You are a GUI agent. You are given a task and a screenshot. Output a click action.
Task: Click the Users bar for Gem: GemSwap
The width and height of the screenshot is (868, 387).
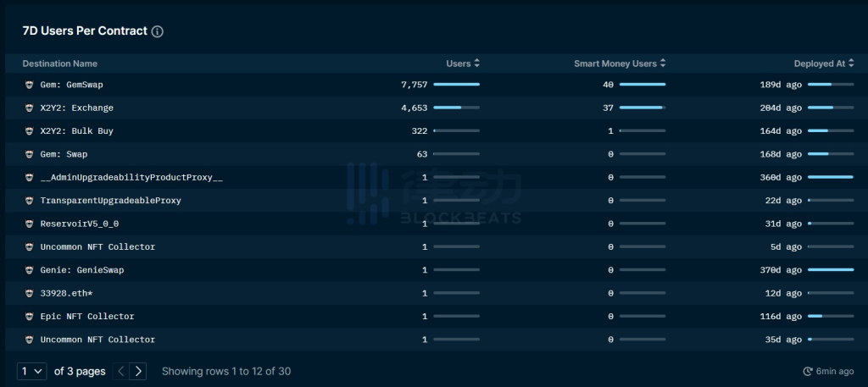coord(457,85)
